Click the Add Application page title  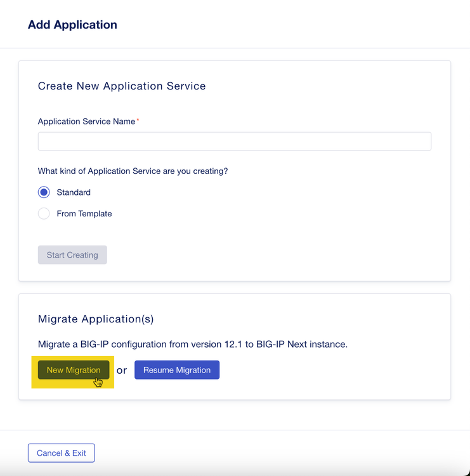(x=72, y=25)
